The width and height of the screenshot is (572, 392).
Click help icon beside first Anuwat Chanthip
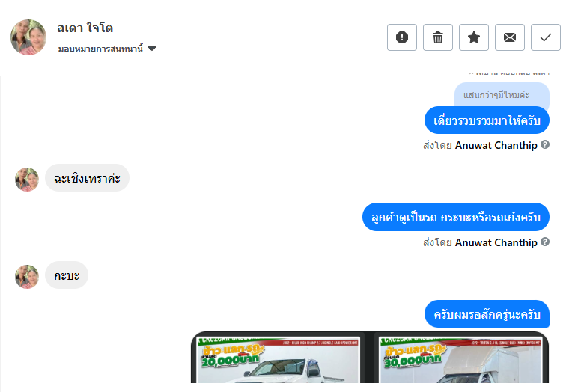tap(545, 145)
